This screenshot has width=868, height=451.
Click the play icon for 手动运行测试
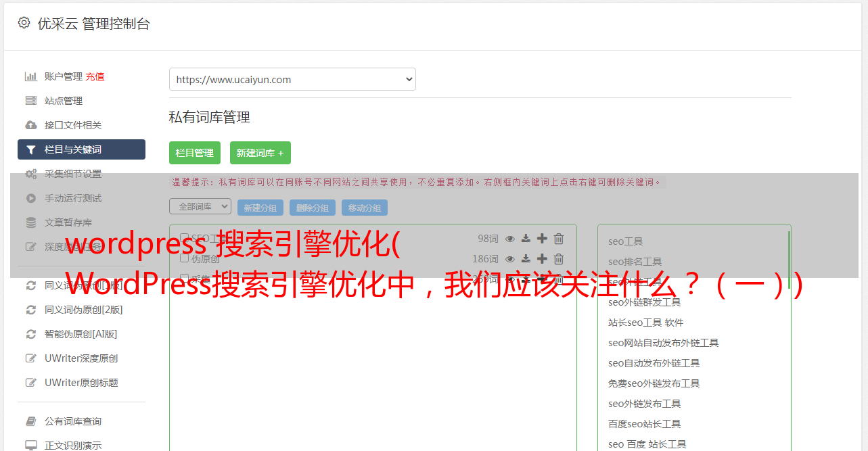click(30, 198)
